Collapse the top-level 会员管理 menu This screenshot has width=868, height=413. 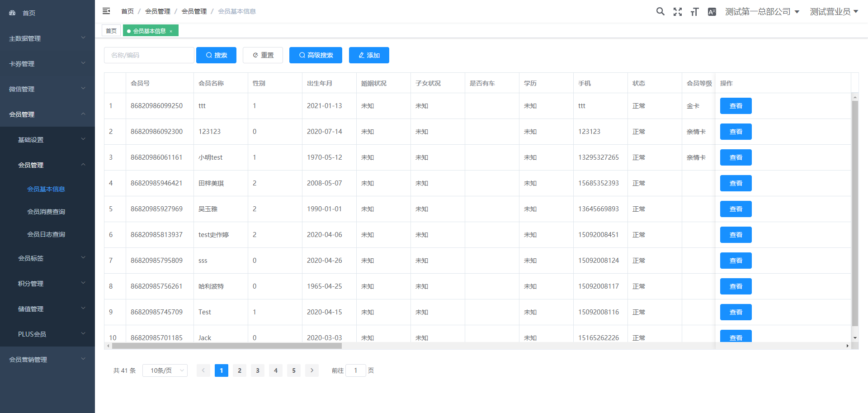(47, 114)
